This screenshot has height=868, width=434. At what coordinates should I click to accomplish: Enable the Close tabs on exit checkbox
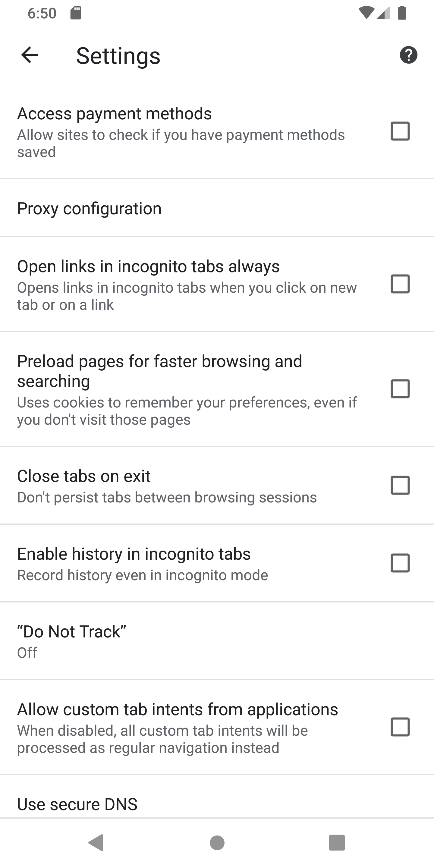coord(400,485)
